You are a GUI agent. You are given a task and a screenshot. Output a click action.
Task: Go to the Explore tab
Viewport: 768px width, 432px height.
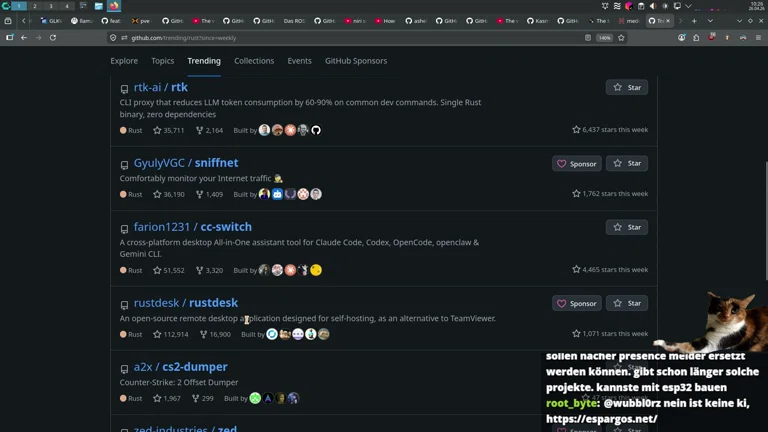124,61
